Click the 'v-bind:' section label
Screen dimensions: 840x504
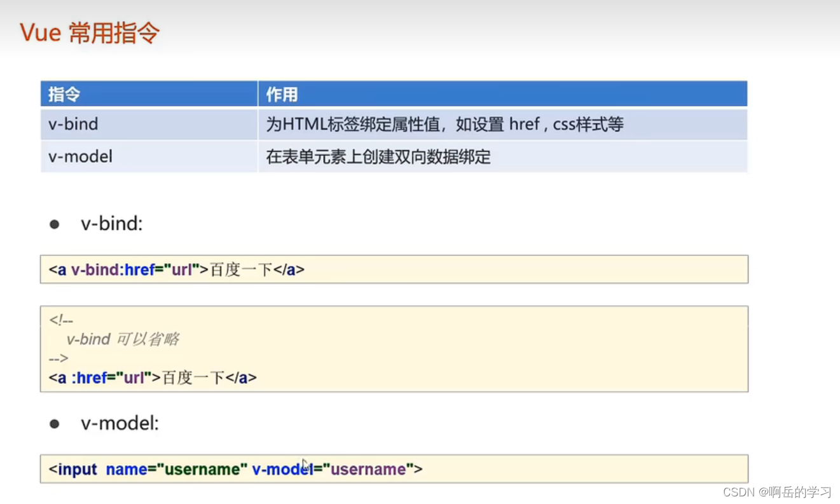(111, 223)
